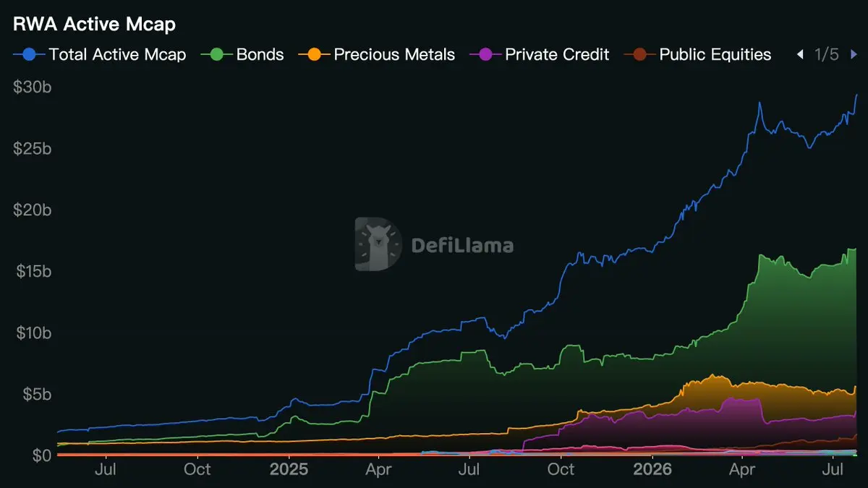
Task: Click the DefiLlama llama logo watermark
Action: [378, 244]
